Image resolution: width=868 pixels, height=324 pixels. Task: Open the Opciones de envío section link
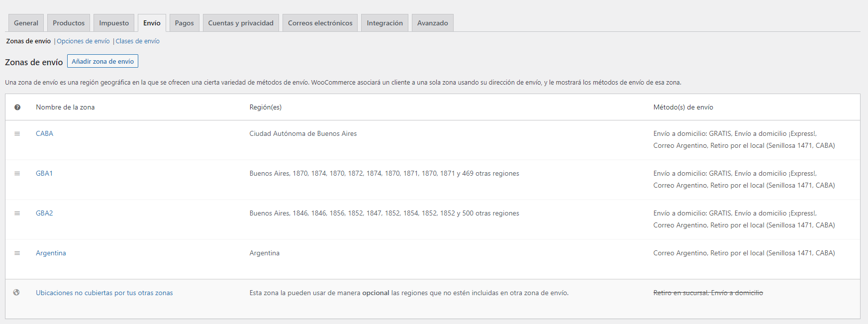click(x=83, y=41)
